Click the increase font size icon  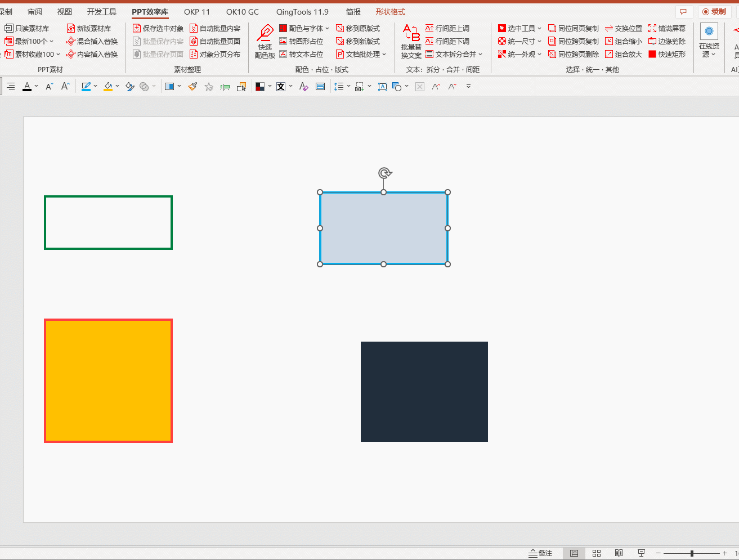coord(65,86)
